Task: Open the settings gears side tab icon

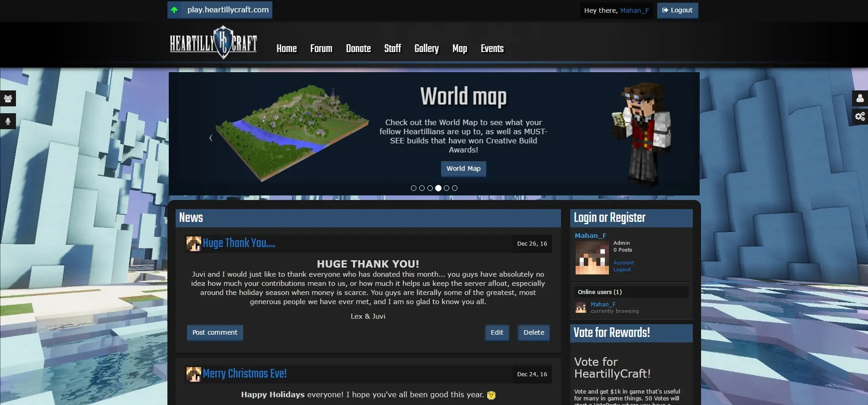Action: [x=860, y=116]
